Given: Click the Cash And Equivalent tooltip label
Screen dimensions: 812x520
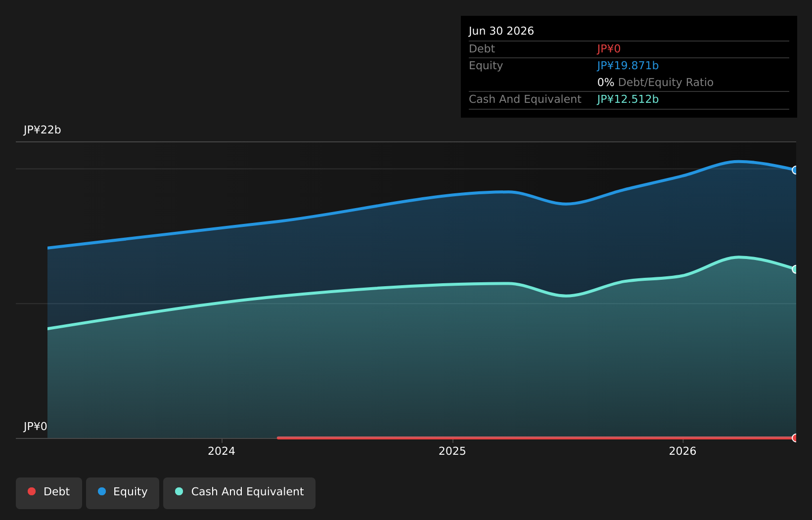Looking at the screenshot, I should (525, 99).
